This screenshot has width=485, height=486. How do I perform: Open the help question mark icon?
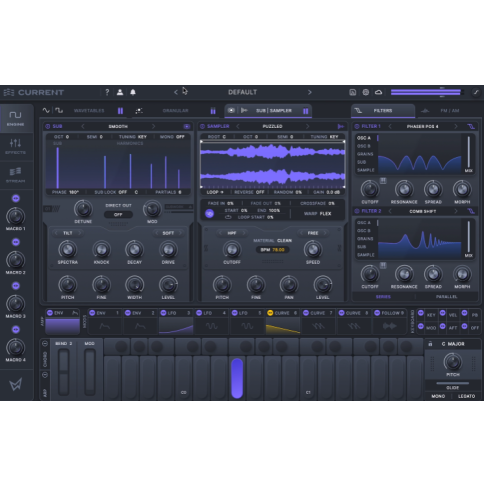(107, 92)
